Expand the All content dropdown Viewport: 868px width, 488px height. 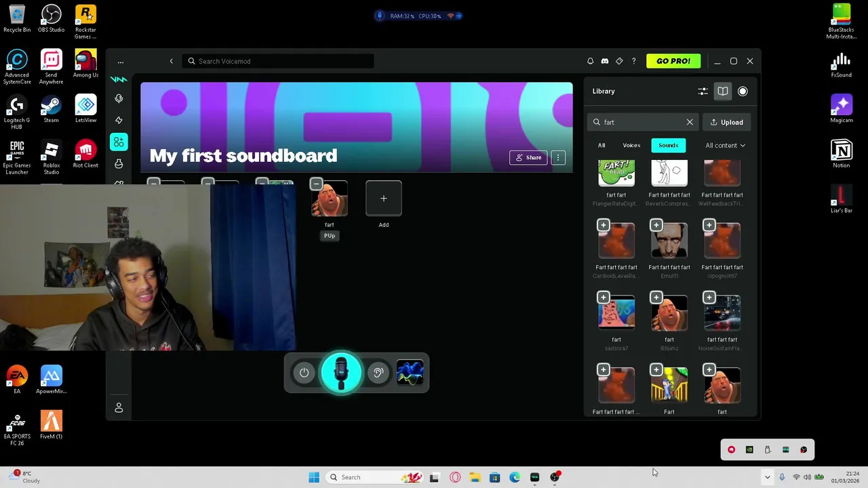coord(725,145)
